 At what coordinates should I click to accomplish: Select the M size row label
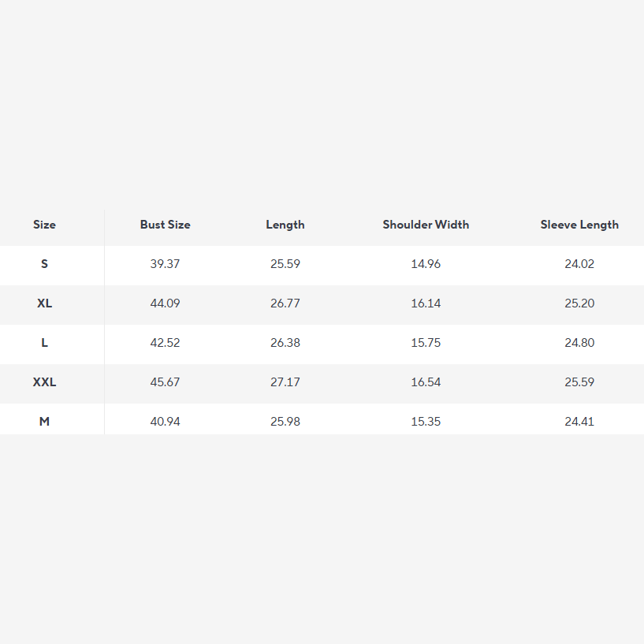44,422
